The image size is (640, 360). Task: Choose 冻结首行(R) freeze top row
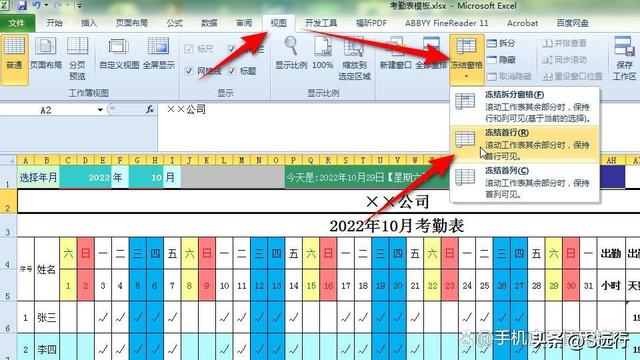click(x=524, y=144)
